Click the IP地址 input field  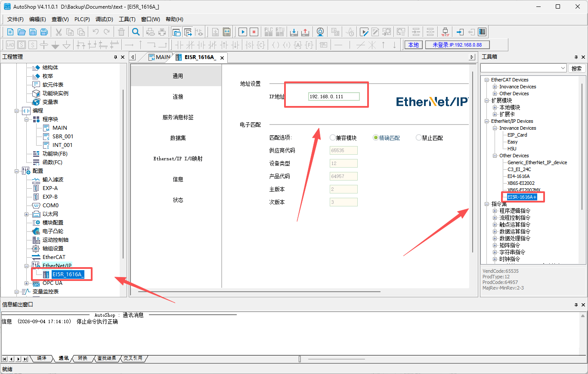coord(334,97)
